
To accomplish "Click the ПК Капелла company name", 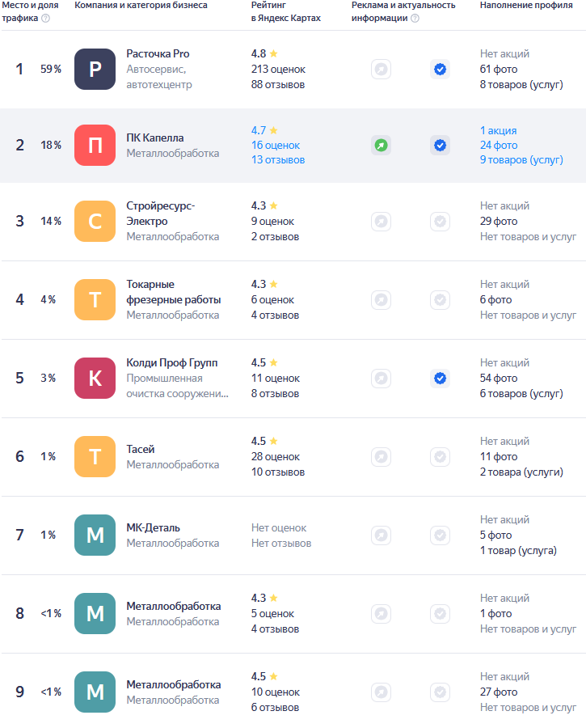I will point(155,138).
